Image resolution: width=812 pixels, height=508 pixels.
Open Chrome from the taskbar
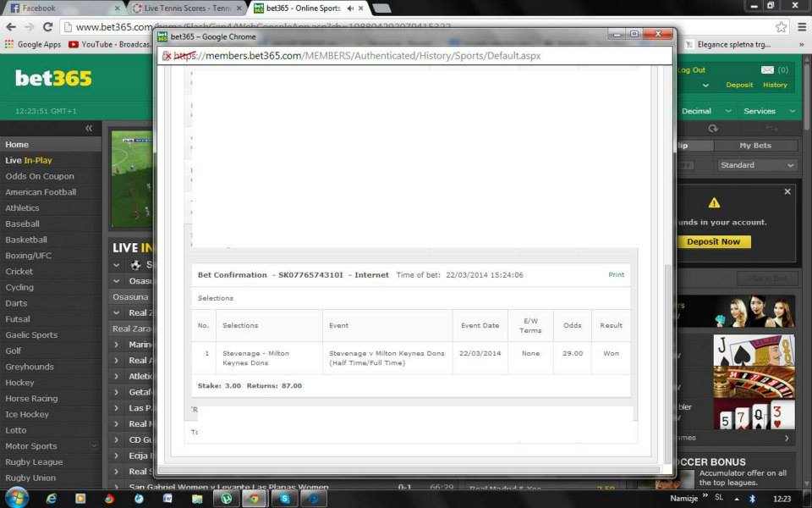254,499
